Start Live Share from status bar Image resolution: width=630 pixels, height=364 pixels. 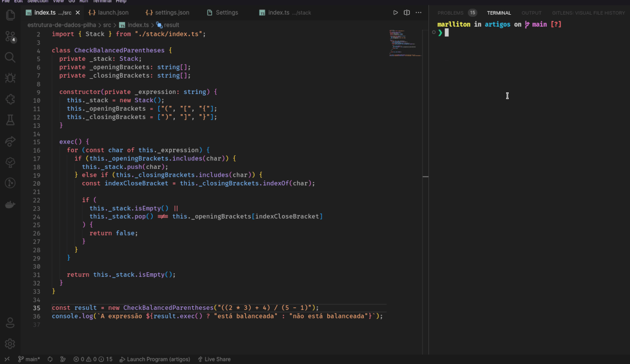click(214, 359)
